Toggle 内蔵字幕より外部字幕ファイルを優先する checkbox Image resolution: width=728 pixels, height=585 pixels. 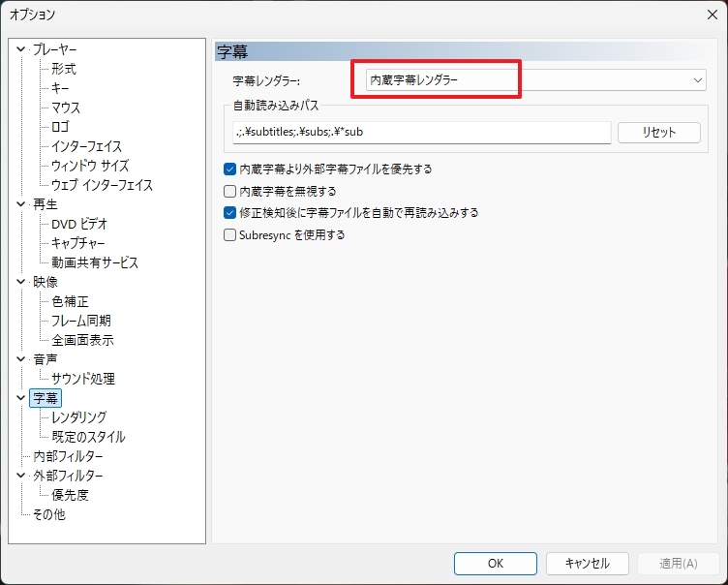pyautogui.click(x=230, y=169)
